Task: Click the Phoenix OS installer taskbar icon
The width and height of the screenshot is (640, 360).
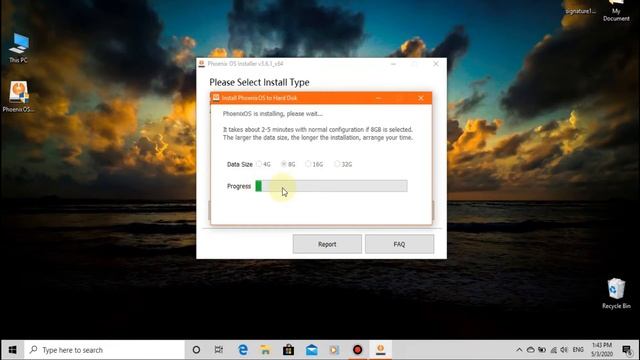Action: [x=380, y=350]
